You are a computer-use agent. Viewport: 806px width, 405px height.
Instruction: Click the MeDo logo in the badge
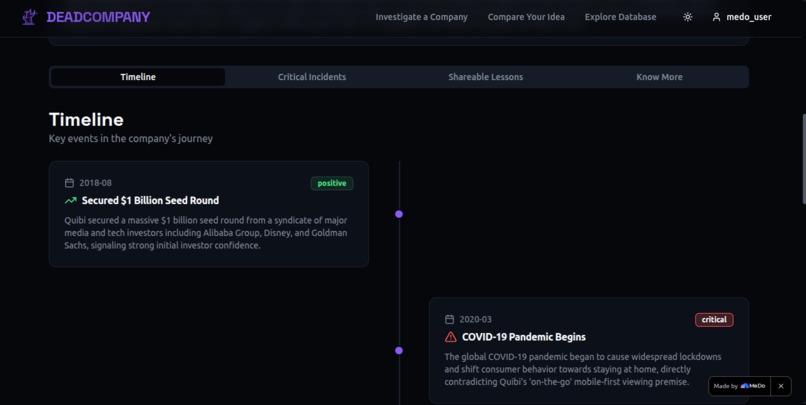753,386
